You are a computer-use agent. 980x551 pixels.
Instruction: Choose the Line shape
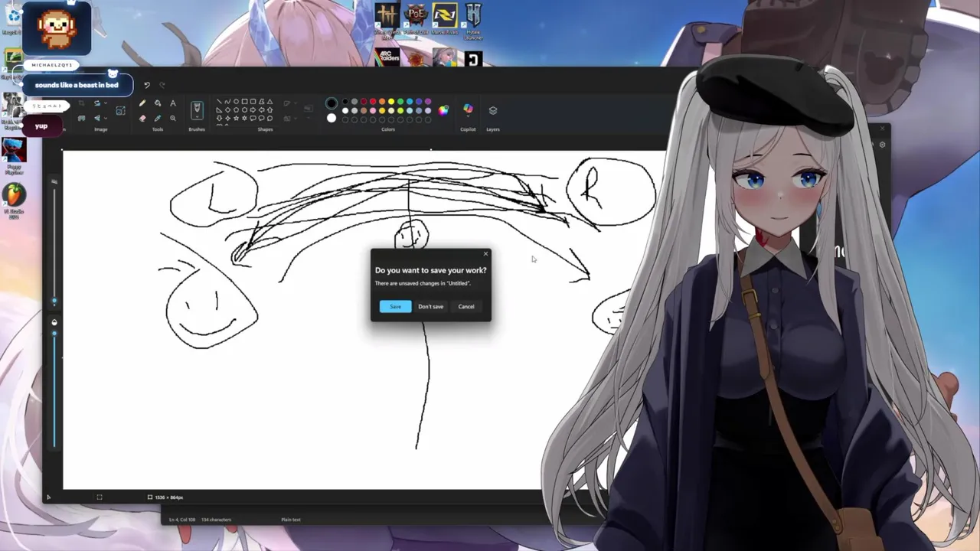(x=219, y=101)
